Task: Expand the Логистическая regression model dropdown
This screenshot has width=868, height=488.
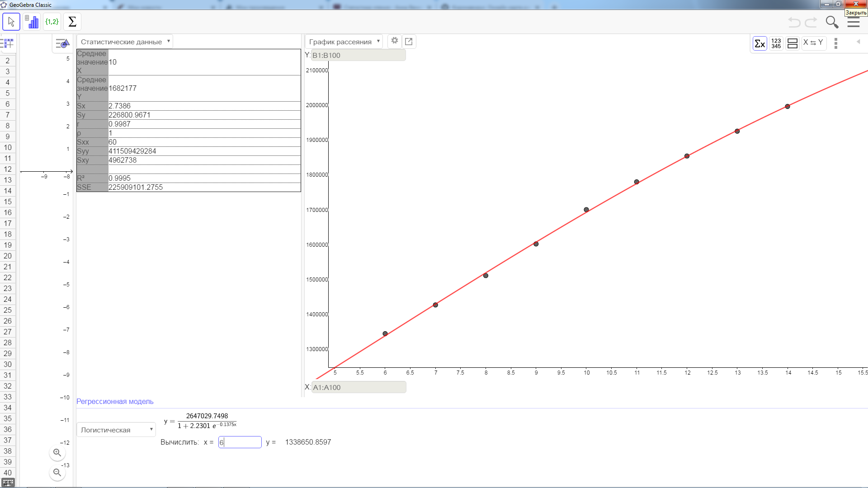Action: coord(116,430)
